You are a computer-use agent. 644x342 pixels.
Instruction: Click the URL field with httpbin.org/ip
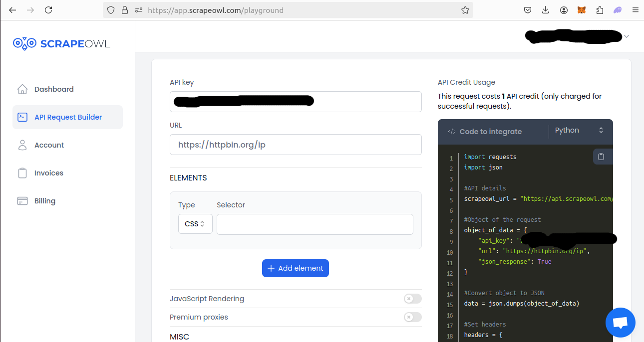[296, 145]
